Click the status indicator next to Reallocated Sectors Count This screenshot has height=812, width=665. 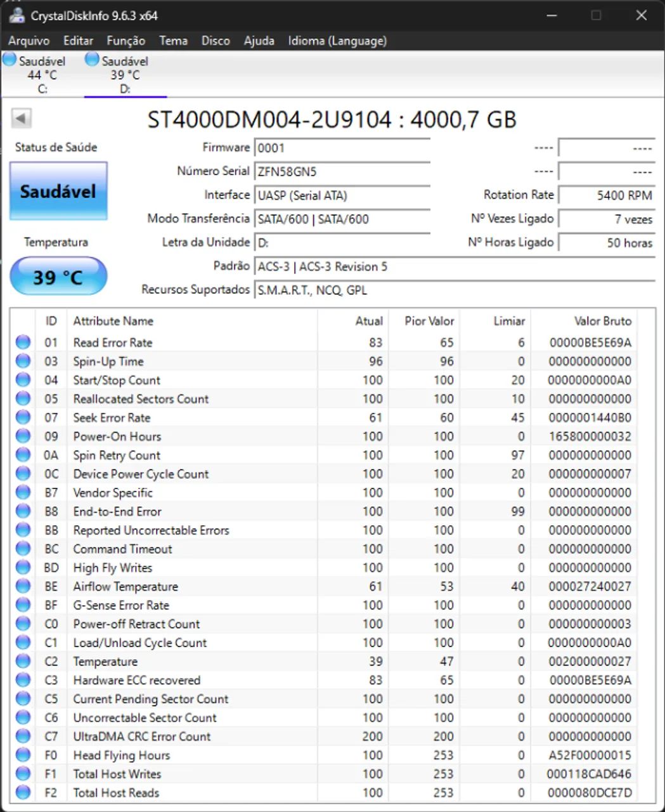pos(23,398)
